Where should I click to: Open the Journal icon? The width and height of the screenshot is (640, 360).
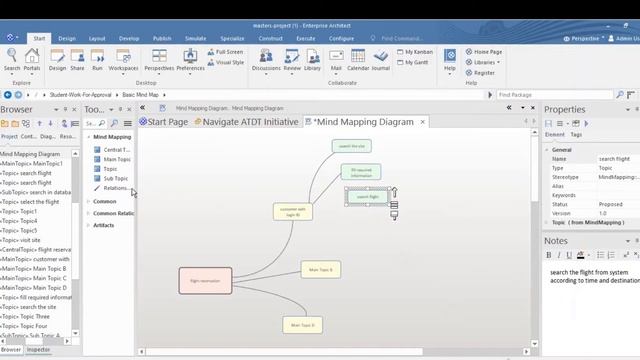pyautogui.click(x=380, y=60)
